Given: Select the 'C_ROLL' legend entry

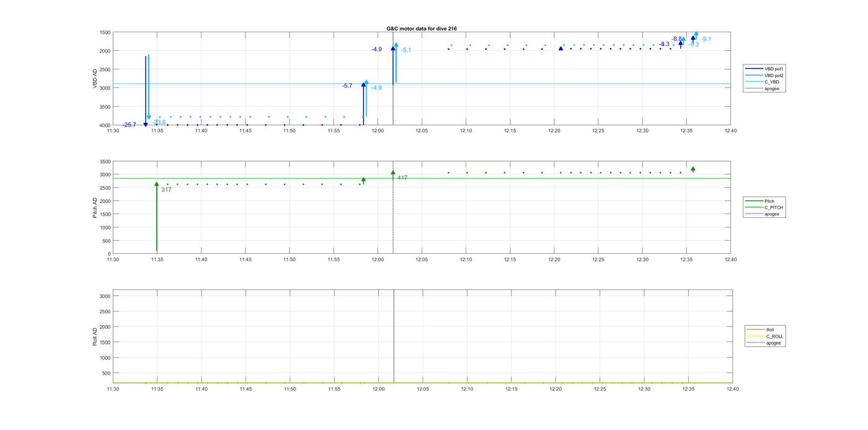Looking at the screenshot, I should (x=766, y=336).
